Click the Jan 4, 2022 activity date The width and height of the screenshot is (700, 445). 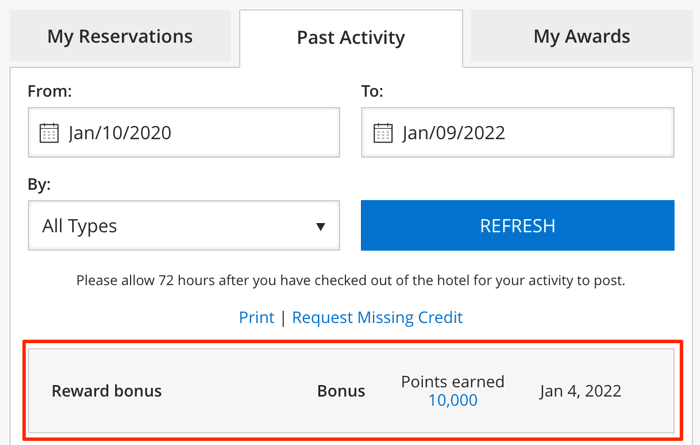click(x=580, y=391)
